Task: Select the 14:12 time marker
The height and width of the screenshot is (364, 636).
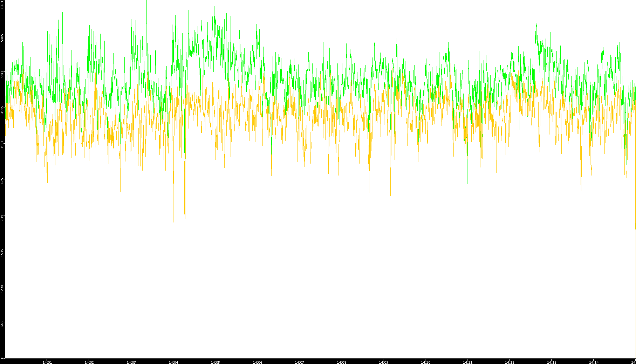Action: pos(510,362)
